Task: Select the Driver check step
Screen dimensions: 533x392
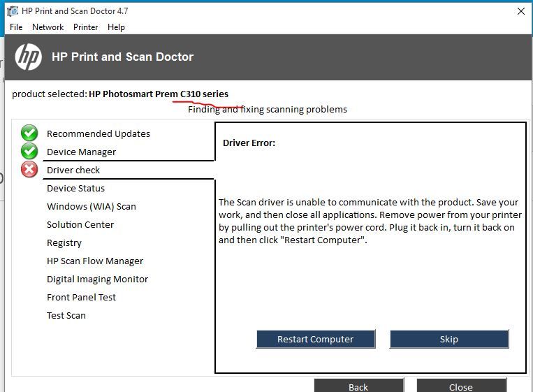Action: 73,170
